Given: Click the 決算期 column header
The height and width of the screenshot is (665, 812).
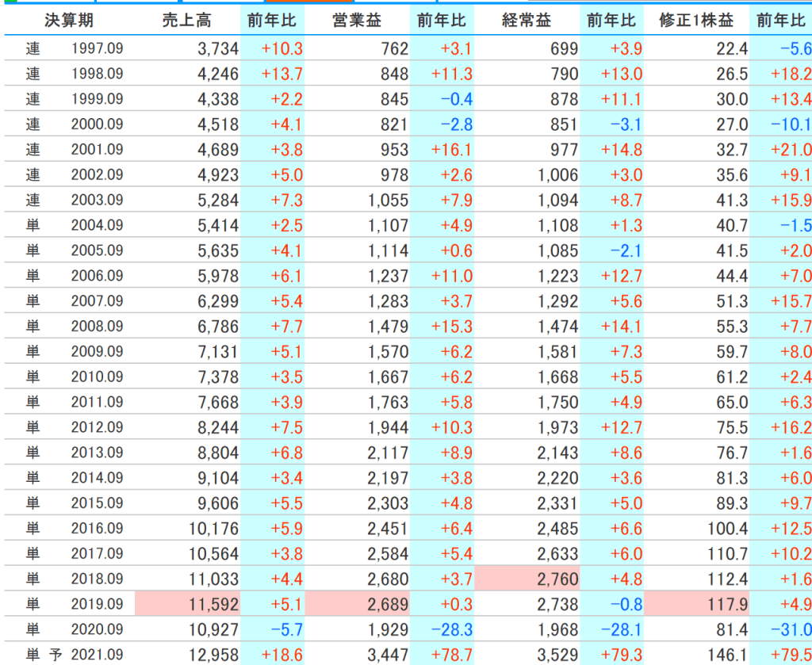Looking at the screenshot, I should 69,21.
